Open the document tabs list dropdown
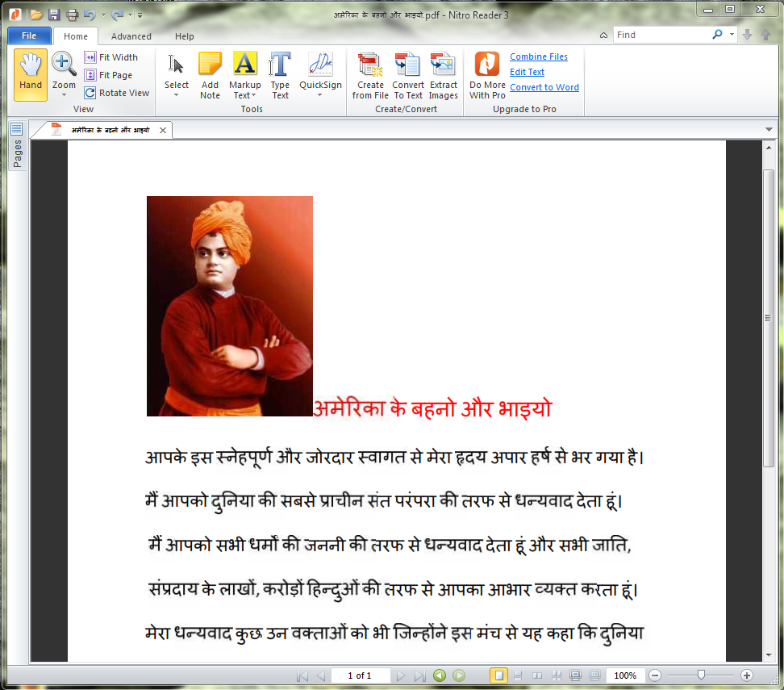 tap(769, 130)
